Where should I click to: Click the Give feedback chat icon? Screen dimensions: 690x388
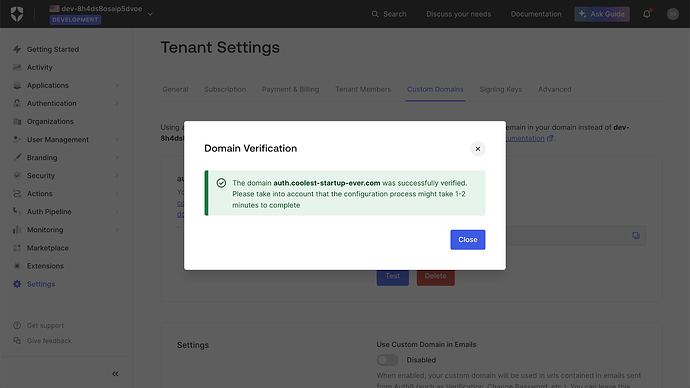click(17, 340)
